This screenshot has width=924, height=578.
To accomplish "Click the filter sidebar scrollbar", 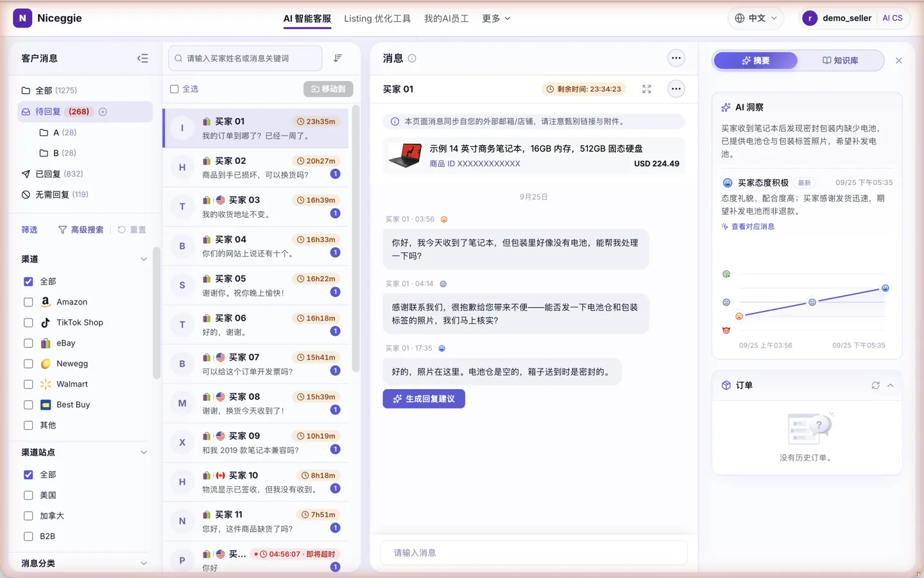I will [156, 313].
